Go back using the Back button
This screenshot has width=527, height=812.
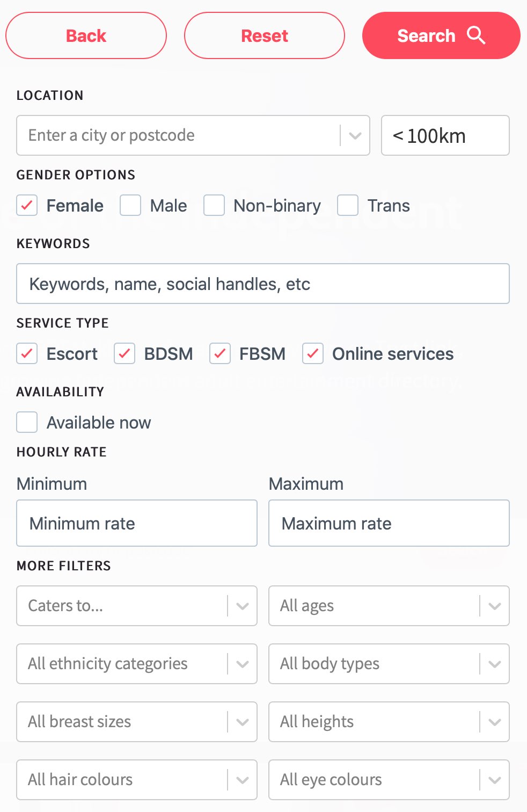(86, 35)
